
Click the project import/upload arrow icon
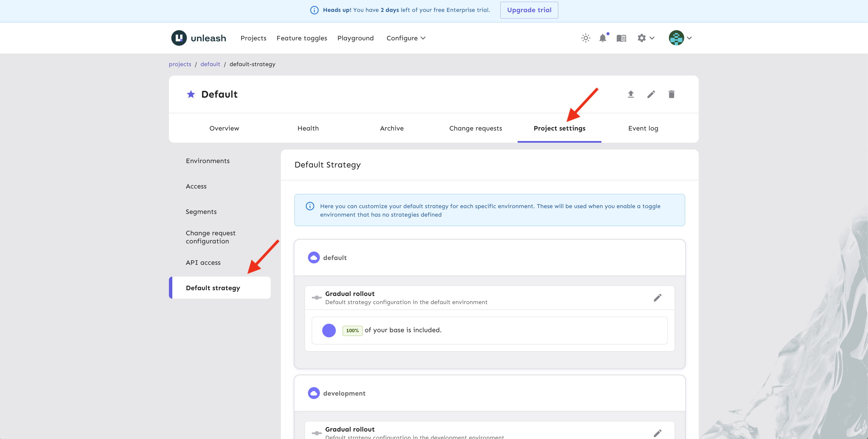[x=631, y=94]
